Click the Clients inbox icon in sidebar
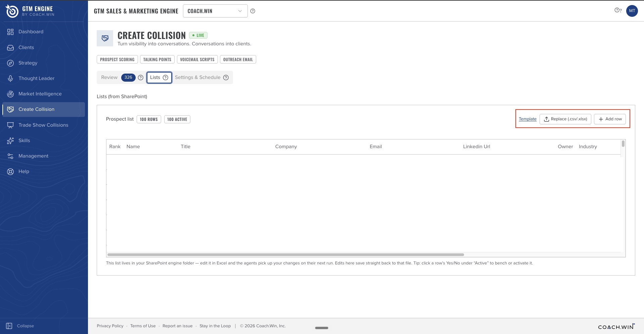644x334 pixels. coord(10,48)
